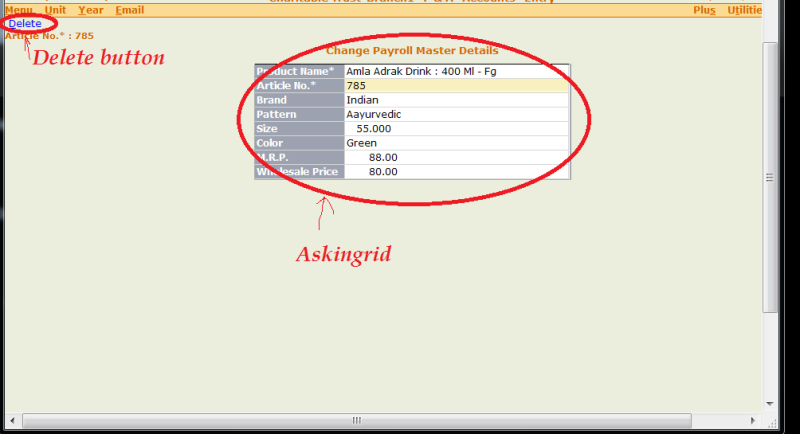The image size is (800, 434).
Task: Click the vertical scrollbar down arrow
Action: pyautogui.click(x=769, y=404)
